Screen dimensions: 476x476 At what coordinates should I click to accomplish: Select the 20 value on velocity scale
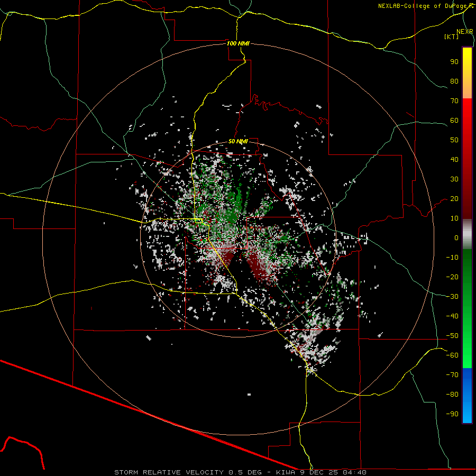click(454, 198)
